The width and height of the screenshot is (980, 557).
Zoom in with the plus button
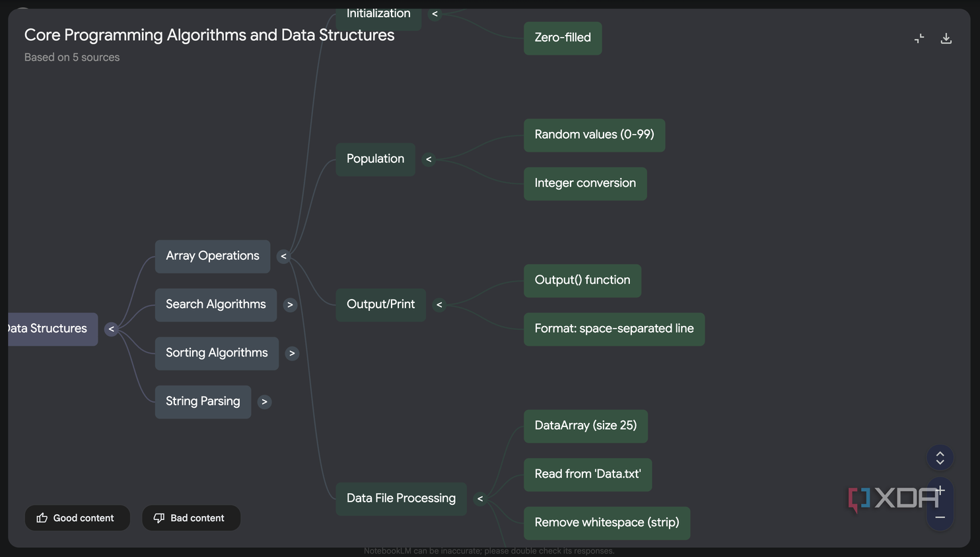(x=940, y=490)
